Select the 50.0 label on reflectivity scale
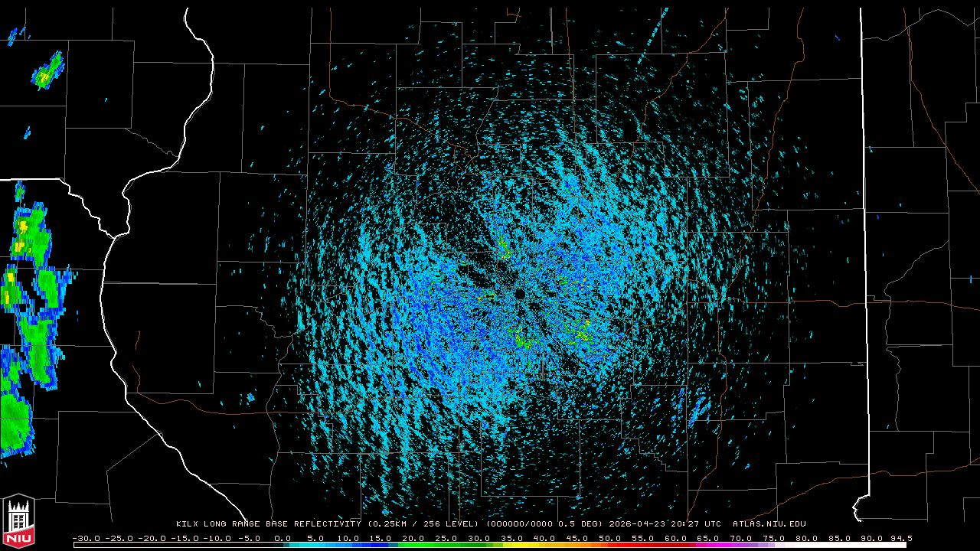 click(x=610, y=538)
